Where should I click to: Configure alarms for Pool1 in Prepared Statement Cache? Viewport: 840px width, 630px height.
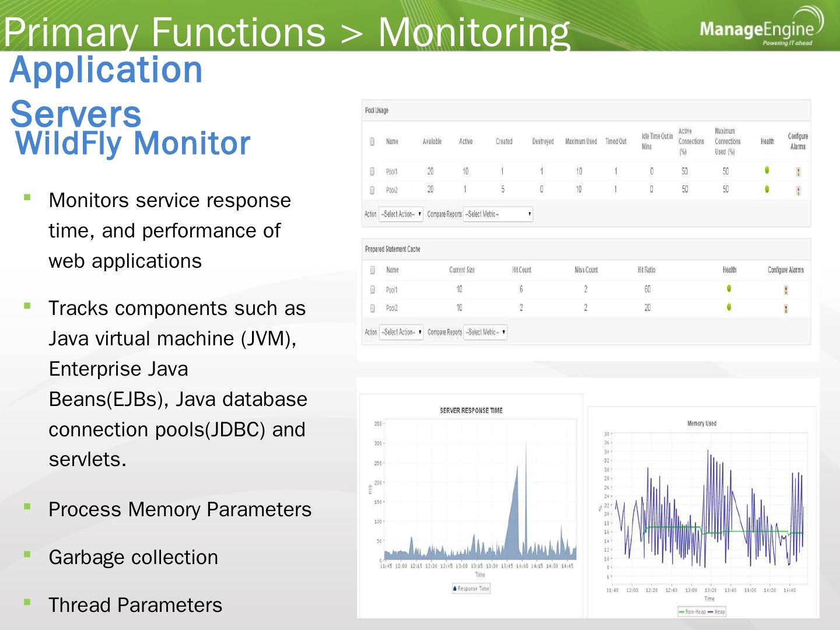click(786, 290)
